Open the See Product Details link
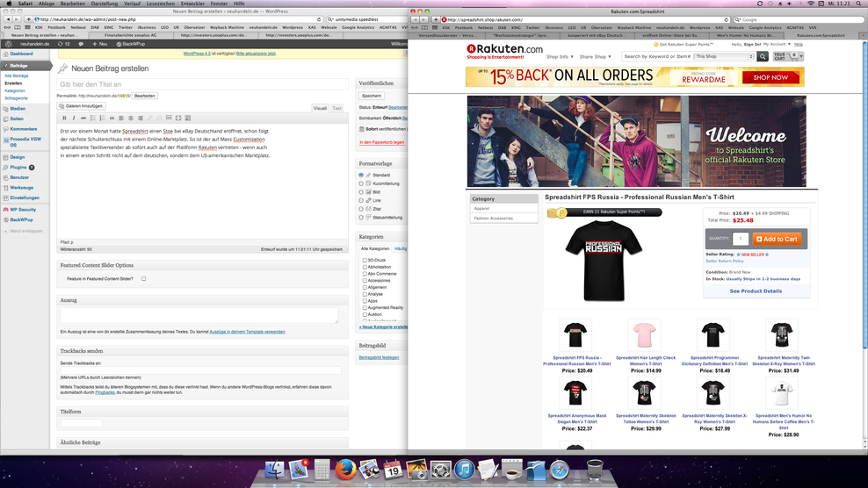This screenshot has width=868, height=488. (x=756, y=291)
